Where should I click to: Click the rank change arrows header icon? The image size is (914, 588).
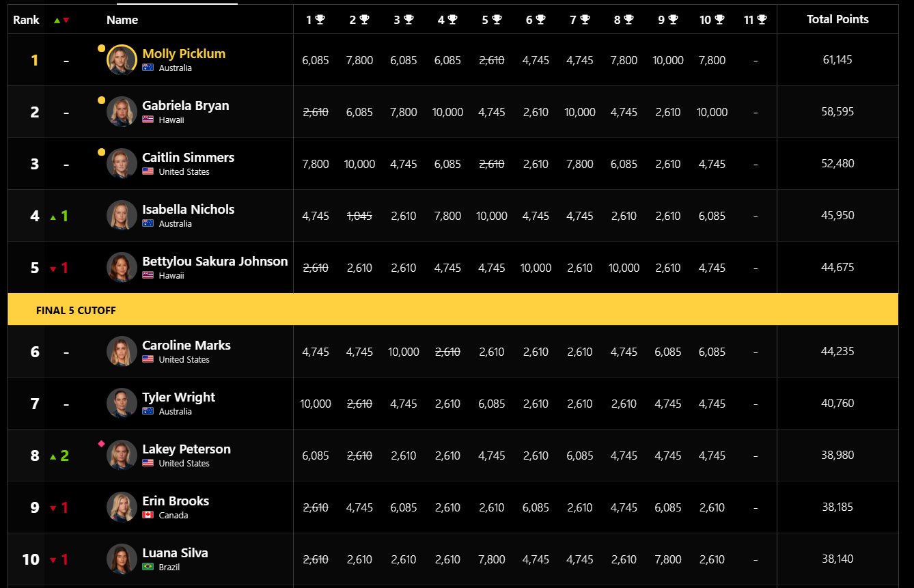pyautogui.click(x=61, y=20)
